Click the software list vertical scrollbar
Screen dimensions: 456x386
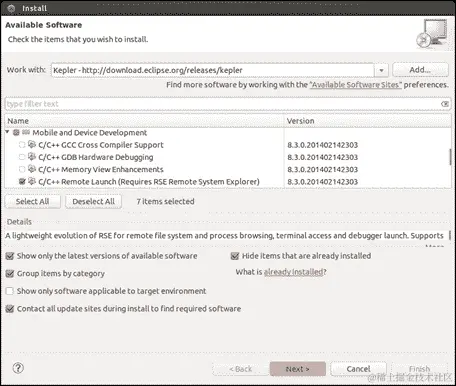tap(451, 157)
